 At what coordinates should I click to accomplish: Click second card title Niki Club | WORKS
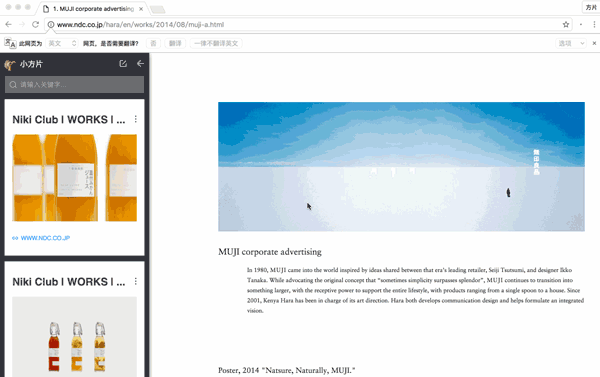(x=69, y=282)
